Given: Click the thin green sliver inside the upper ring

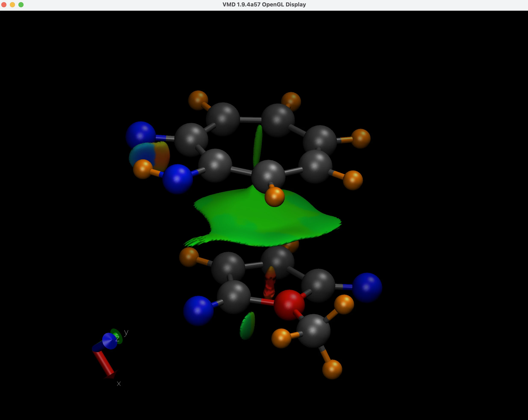Looking at the screenshot, I should point(258,144).
